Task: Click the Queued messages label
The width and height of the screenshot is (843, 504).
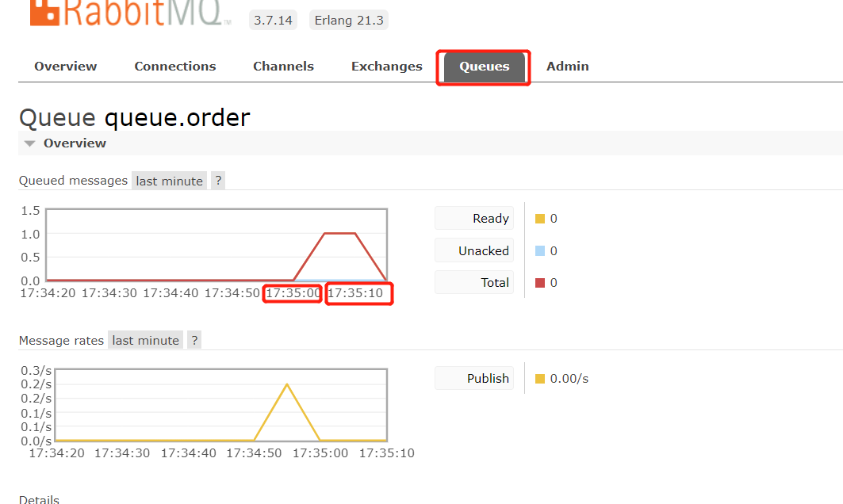Action: [x=73, y=181]
